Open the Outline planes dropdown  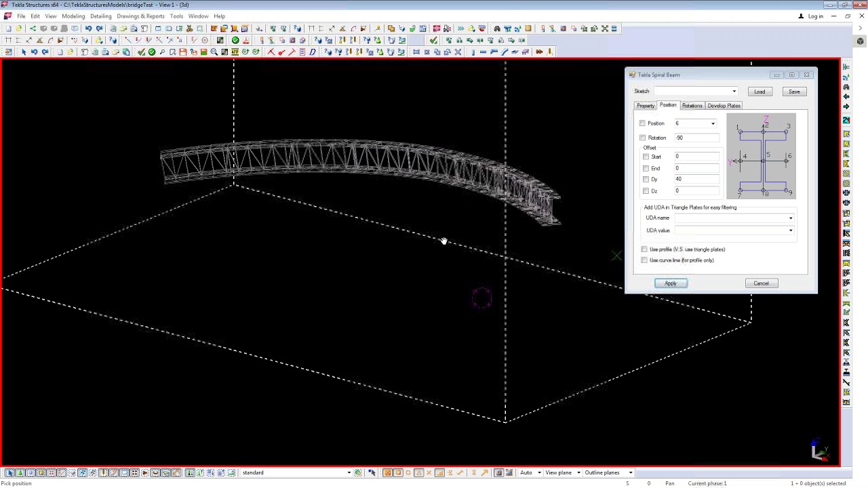[630, 472]
